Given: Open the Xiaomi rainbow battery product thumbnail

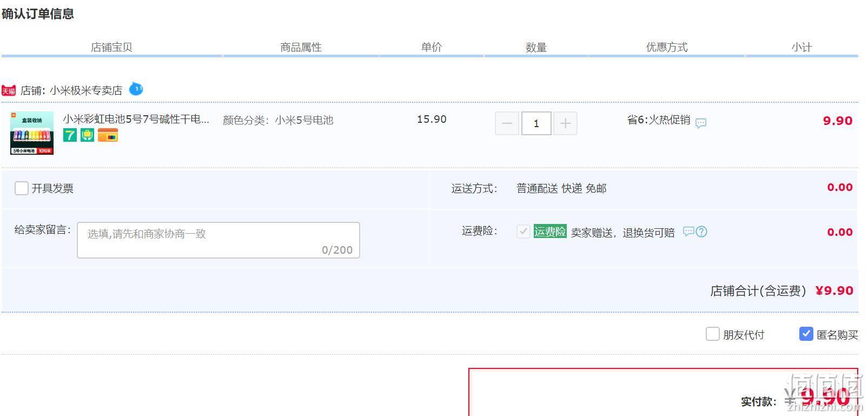Looking at the screenshot, I should (32, 133).
